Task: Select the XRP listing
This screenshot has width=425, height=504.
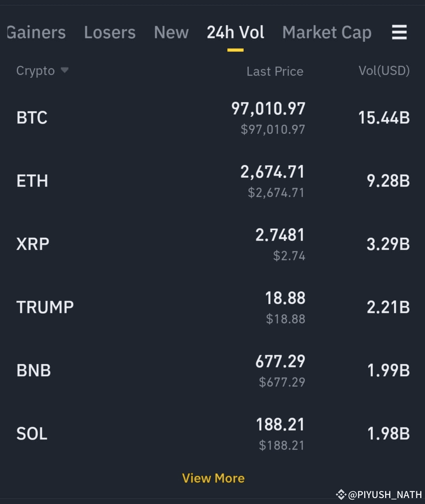Action: pos(212,244)
